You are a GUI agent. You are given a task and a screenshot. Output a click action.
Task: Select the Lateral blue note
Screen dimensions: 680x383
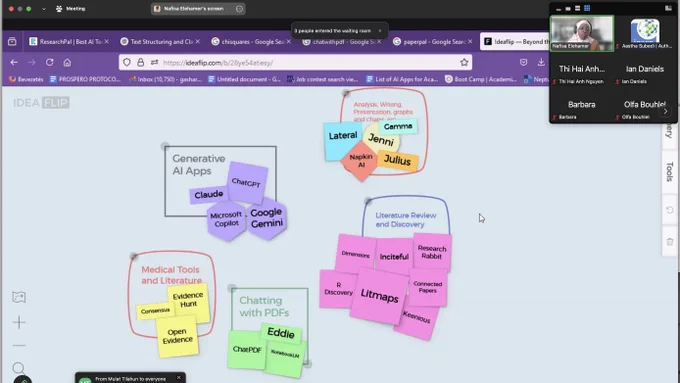[x=343, y=141]
